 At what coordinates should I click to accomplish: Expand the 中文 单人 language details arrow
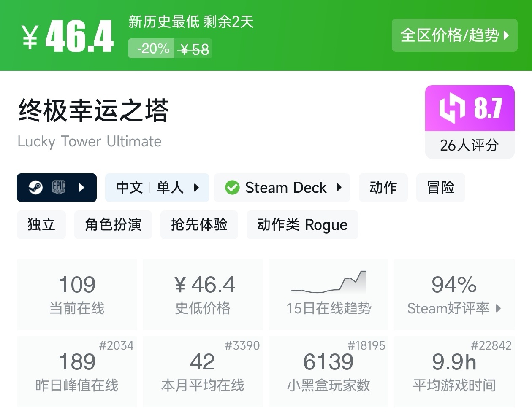click(x=196, y=188)
